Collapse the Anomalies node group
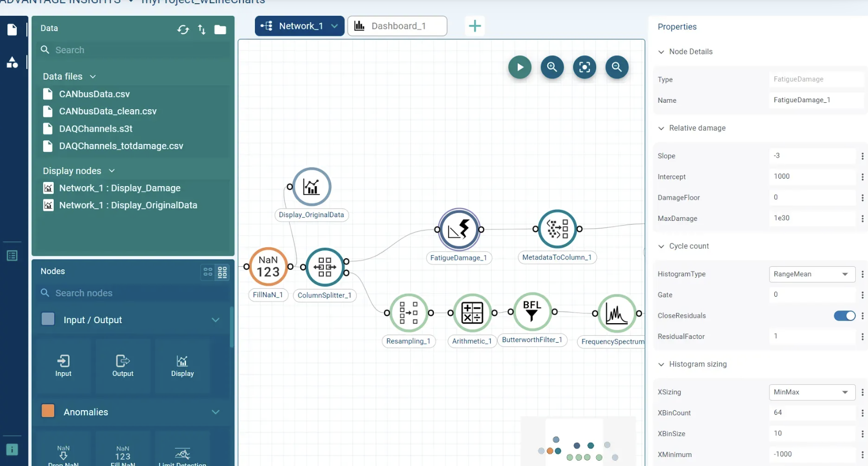This screenshot has width=868, height=466. coord(215,412)
